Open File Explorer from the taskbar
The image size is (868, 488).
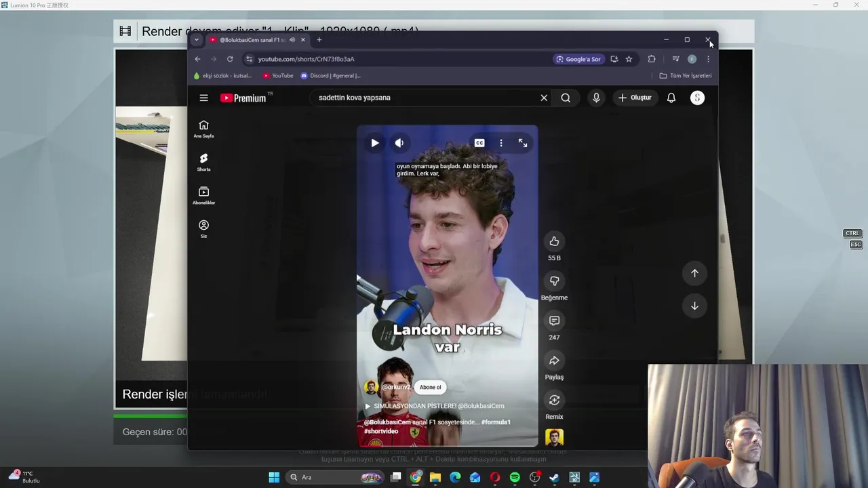pos(435,477)
